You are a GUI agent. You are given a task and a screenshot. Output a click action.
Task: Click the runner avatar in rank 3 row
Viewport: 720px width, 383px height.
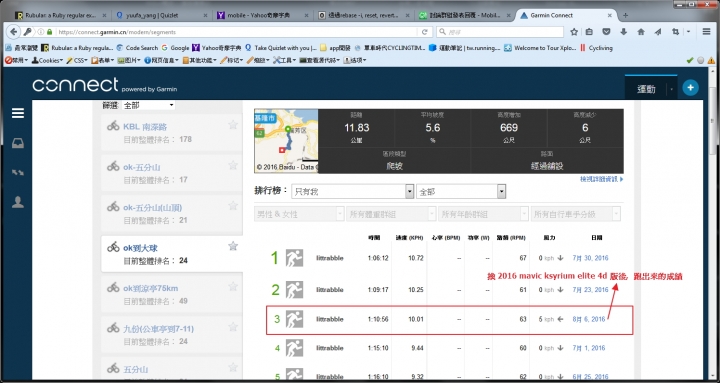click(x=294, y=319)
